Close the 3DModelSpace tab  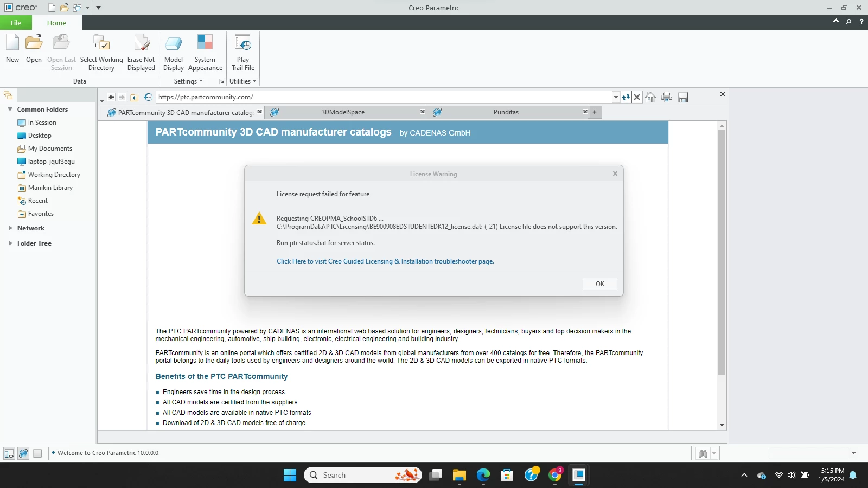pos(423,112)
